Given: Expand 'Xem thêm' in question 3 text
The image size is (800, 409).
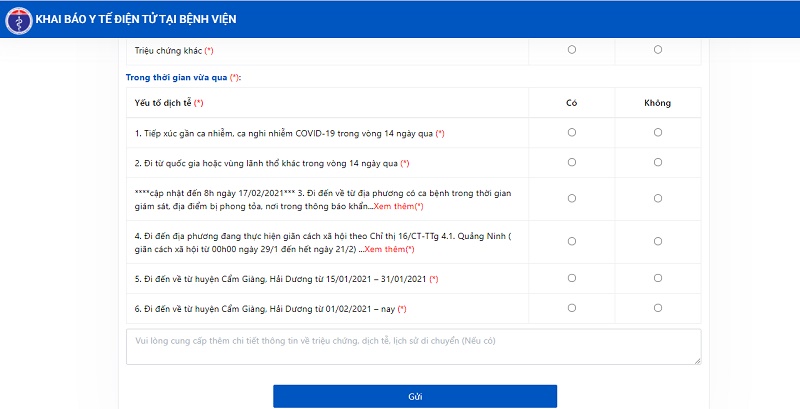Looking at the screenshot, I should click(393, 205).
